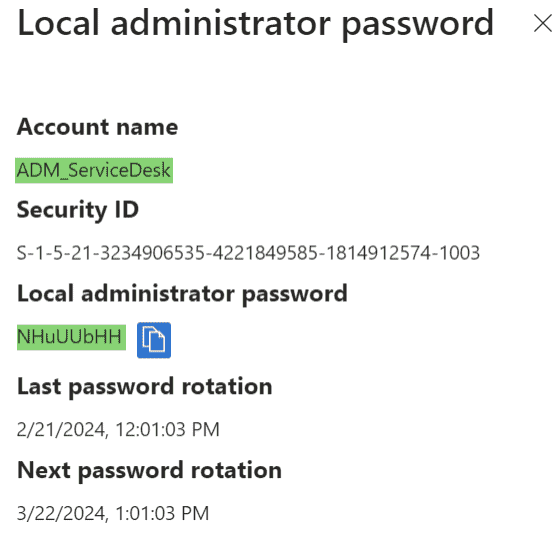Image resolution: width=560 pixels, height=542 pixels.
Task: Click the panel title Local administrator password
Action: (x=255, y=24)
